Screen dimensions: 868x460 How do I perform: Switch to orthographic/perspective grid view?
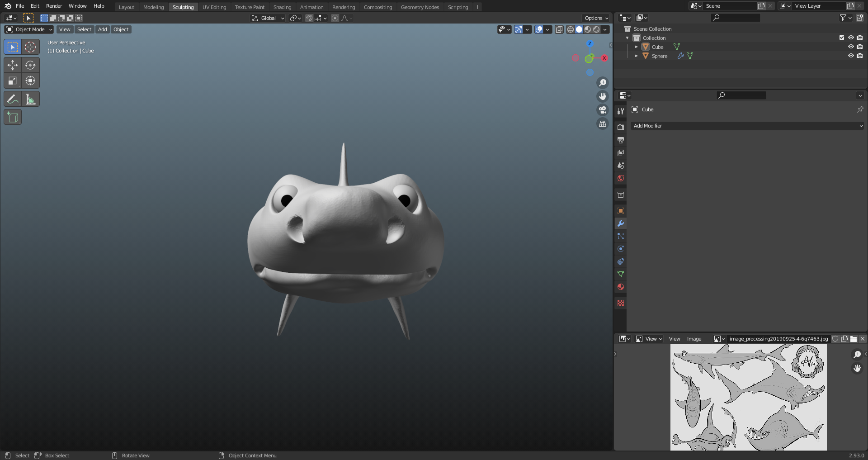603,124
